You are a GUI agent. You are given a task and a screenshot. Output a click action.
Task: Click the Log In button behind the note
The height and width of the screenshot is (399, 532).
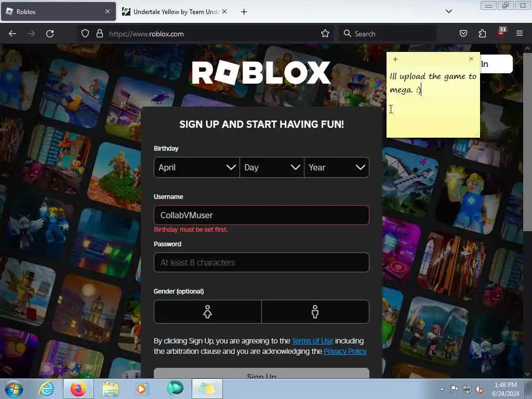click(496, 64)
